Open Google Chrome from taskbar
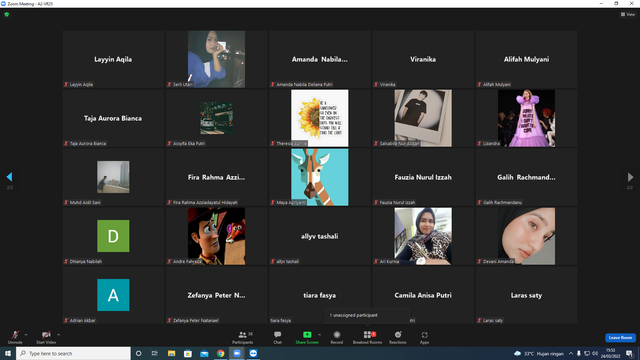 pos(220,353)
